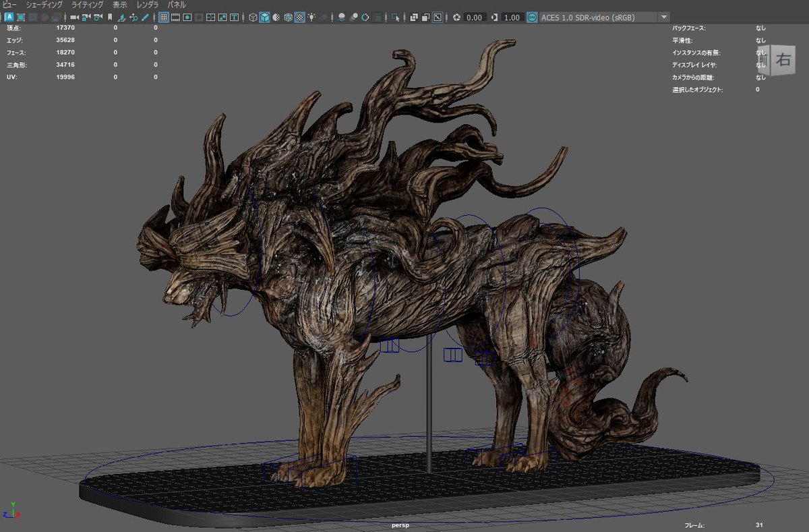Click the depth of field icon
The image size is (809, 532).
point(378,17)
